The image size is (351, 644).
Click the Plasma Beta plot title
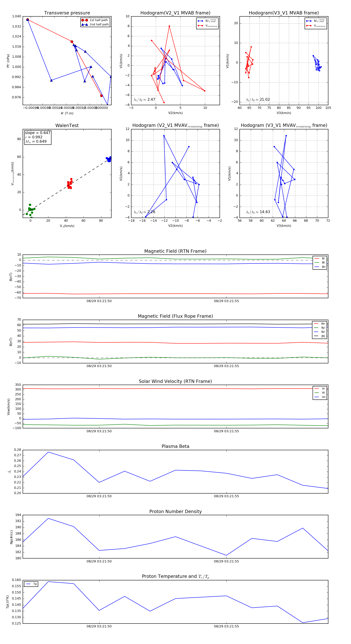click(175, 446)
